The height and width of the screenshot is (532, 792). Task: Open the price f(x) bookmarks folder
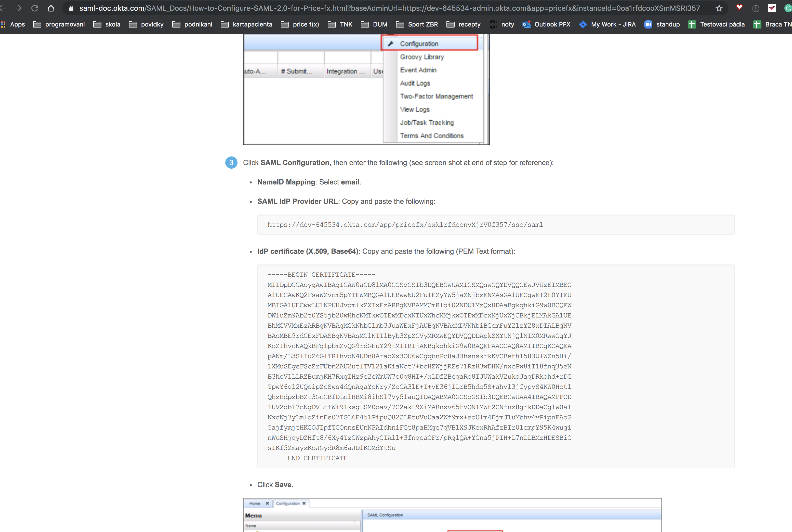point(300,24)
